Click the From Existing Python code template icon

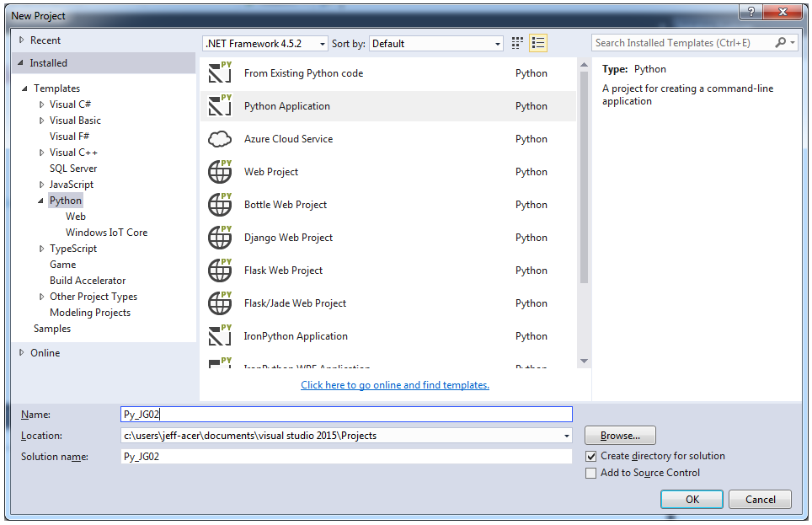(x=220, y=72)
